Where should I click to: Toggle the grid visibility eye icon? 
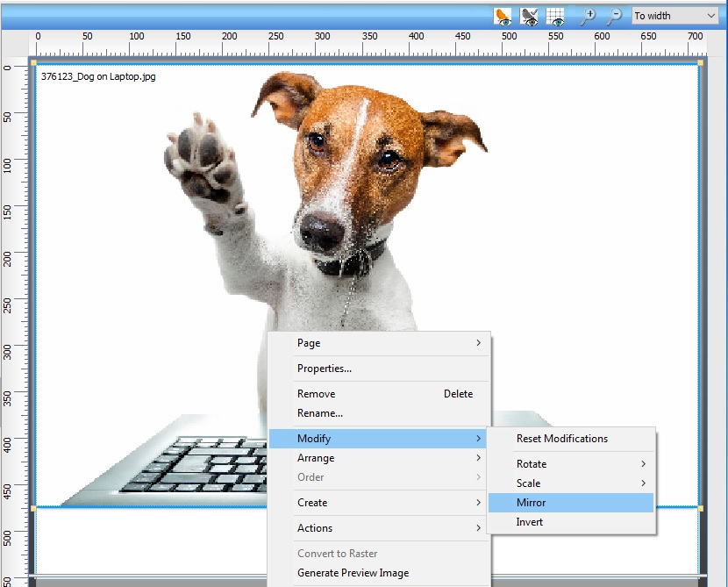[555, 17]
